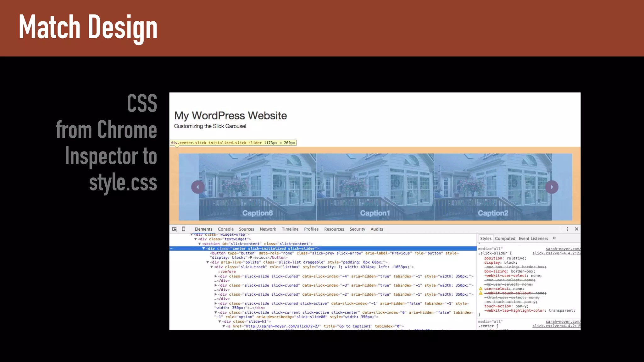This screenshot has height=362, width=644.
Task: Click 'Customizing the Slick Carousel' tagline
Action: pyautogui.click(x=210, y=126)
